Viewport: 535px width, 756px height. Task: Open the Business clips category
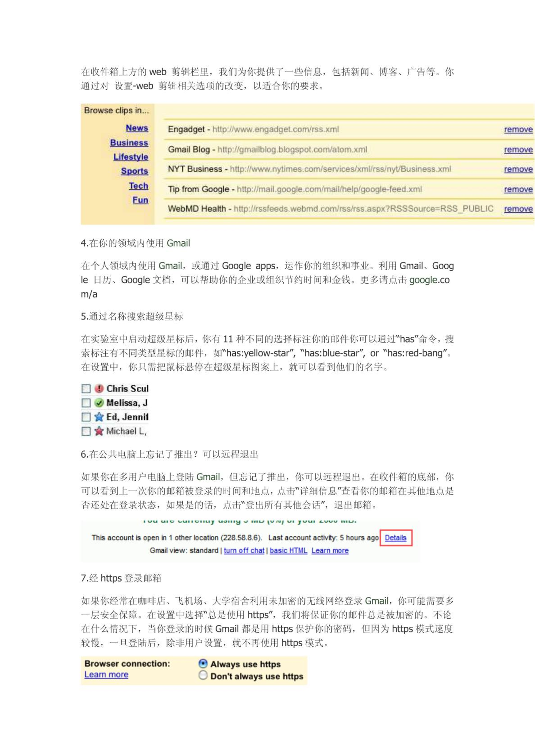(129, 143)
